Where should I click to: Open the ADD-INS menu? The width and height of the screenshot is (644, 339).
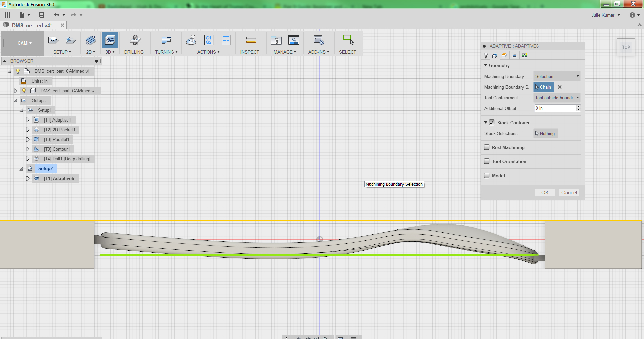(x=319, y=52)
